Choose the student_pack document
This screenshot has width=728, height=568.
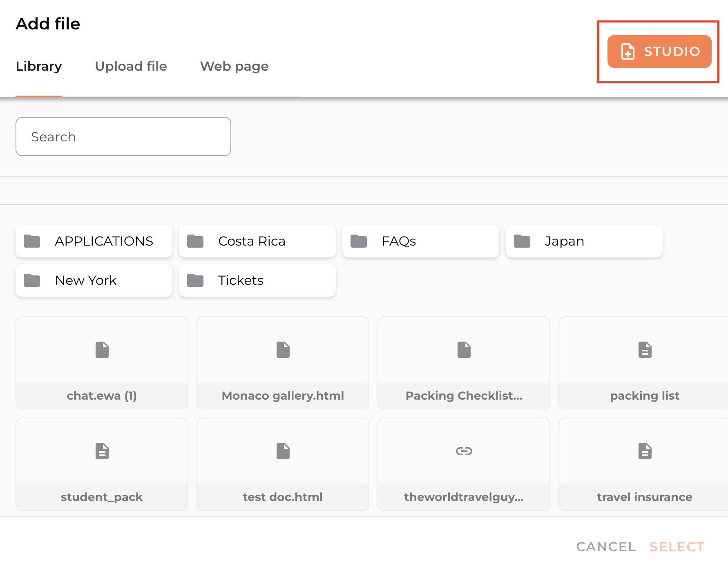tap(102, 464)
